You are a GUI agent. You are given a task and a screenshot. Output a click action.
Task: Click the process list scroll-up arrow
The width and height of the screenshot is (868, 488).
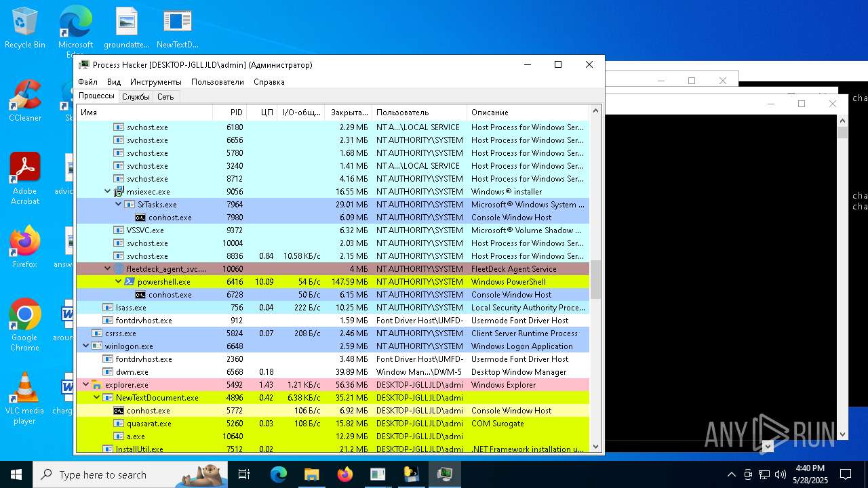[596, 111]
